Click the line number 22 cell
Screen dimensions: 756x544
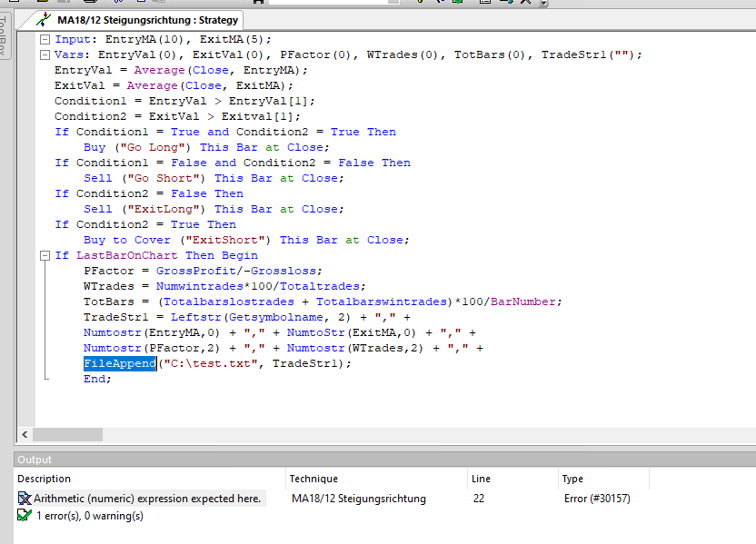click(478, 499)
